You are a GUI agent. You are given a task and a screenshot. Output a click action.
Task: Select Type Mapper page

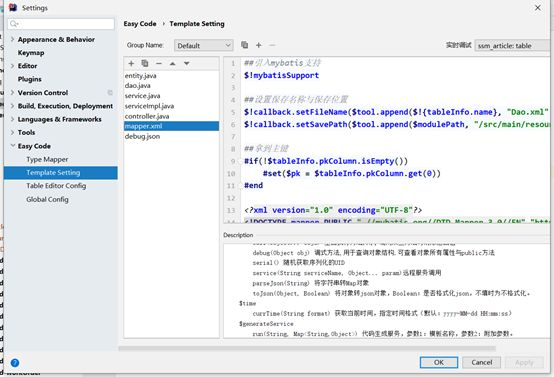pos(47,159)
